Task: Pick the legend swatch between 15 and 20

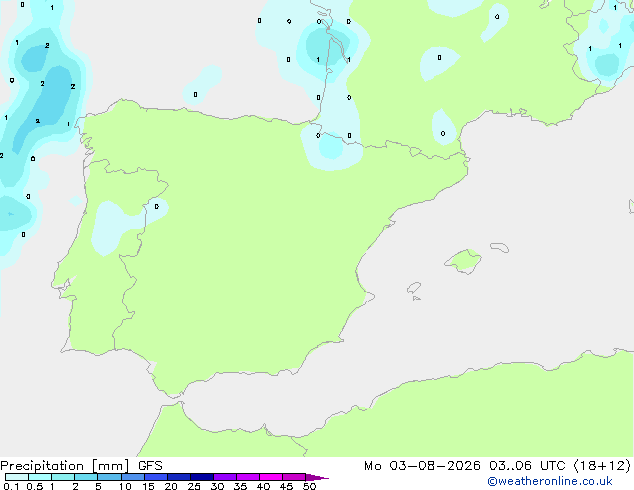Action: point(156,477)
